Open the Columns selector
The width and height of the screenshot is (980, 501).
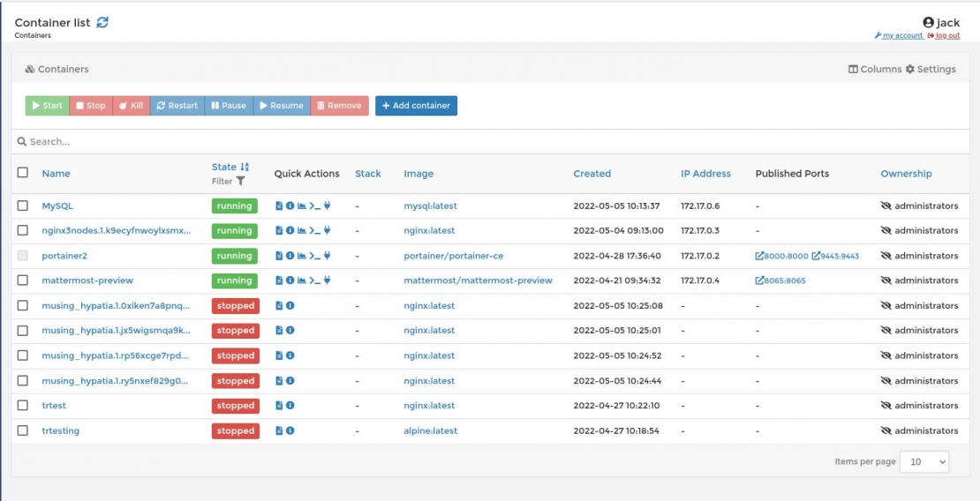(875, 69)
